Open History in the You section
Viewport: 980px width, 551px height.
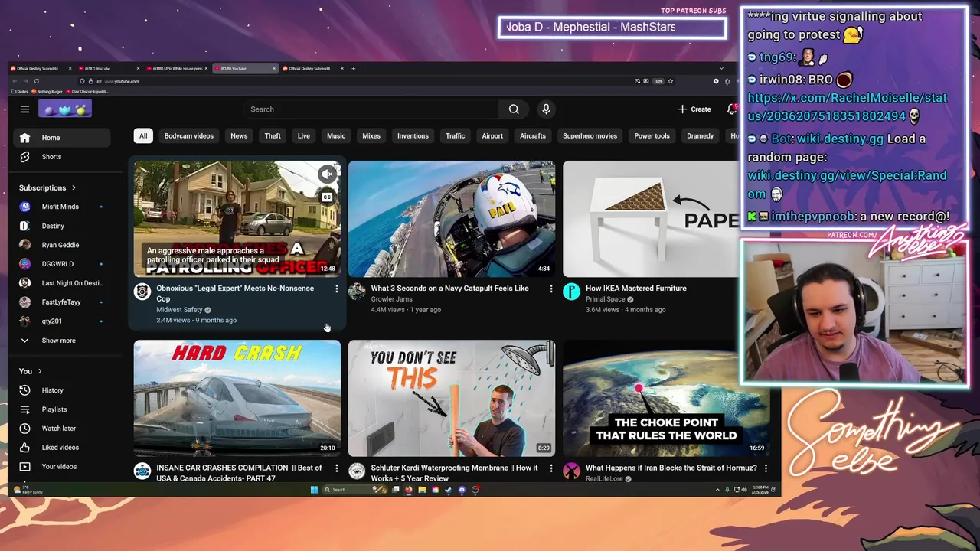(x=63, y=390)
